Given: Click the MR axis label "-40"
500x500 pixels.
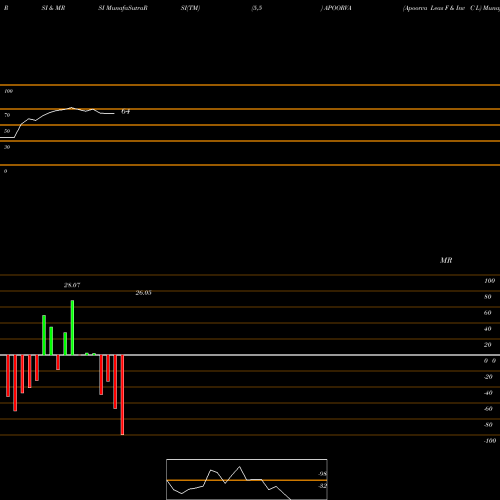Looking at the screenshot, I should point(488,393).
